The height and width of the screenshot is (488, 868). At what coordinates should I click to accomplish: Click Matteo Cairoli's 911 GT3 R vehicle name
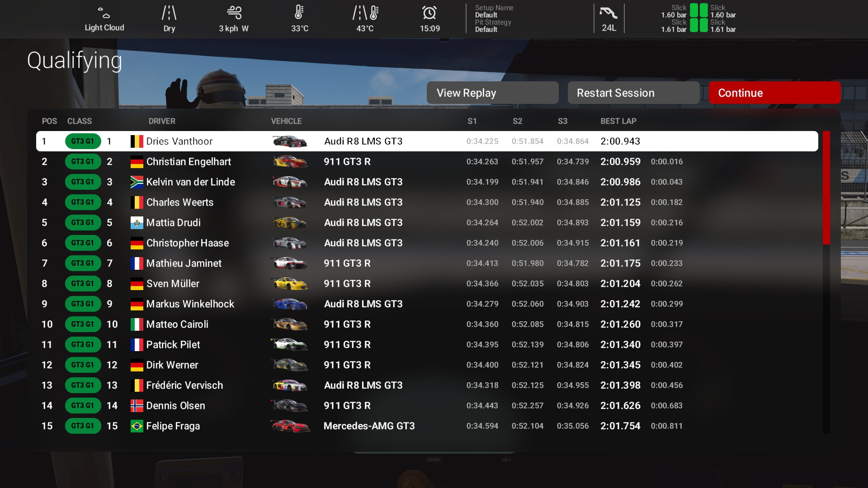tap(347, 324)
